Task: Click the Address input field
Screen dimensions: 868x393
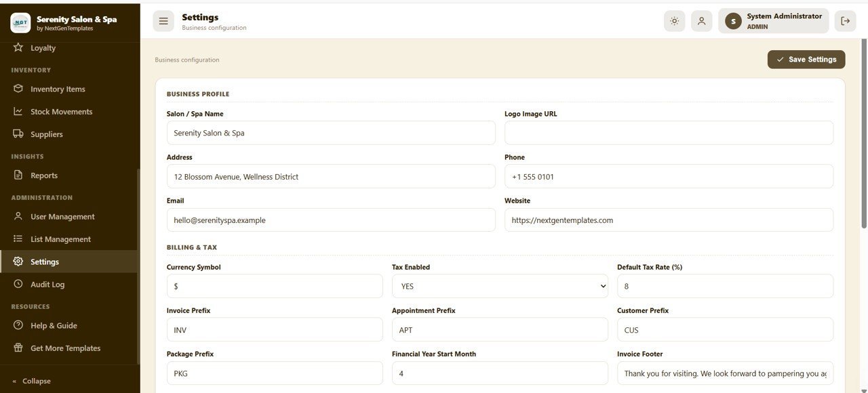Action: point(331,176)
